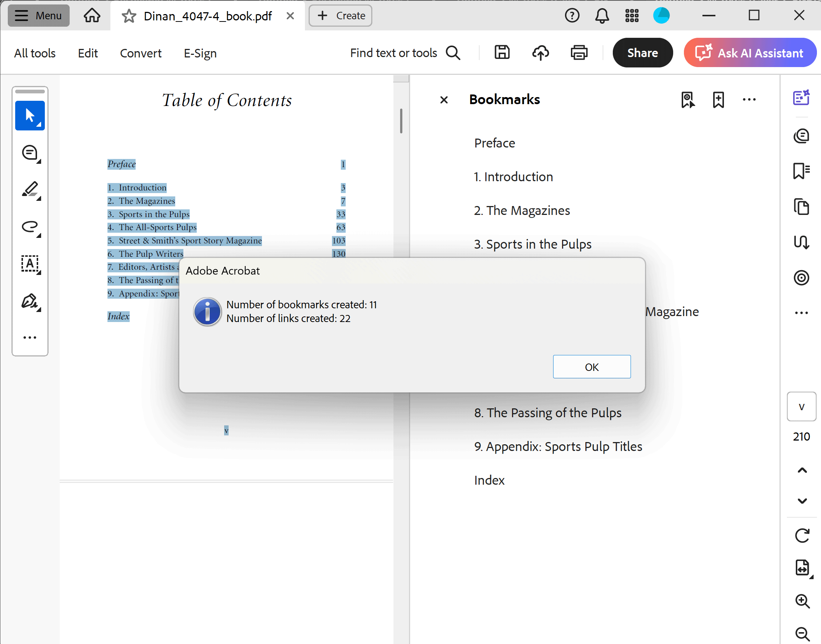Open more tools ellipsis in quick toolbar
The width and height of the screenshot is (821, 644).
click(x=30, y=338)
